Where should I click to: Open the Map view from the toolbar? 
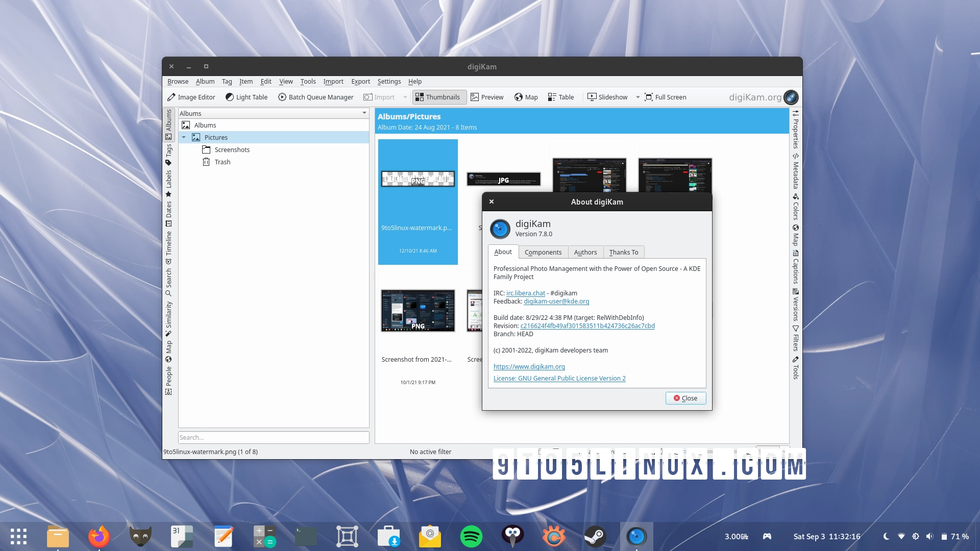point(526,97)
